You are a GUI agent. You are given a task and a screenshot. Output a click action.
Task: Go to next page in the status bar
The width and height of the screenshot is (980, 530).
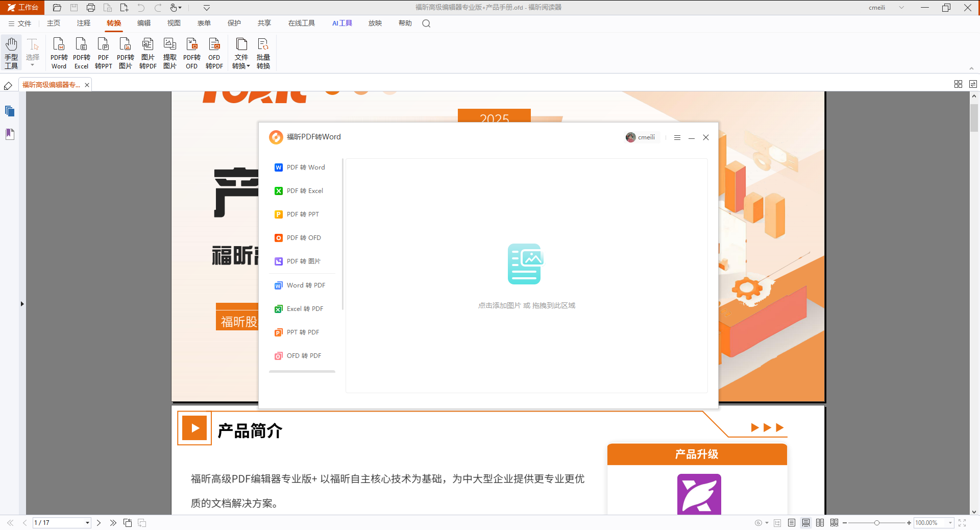(x=99, y=523)
